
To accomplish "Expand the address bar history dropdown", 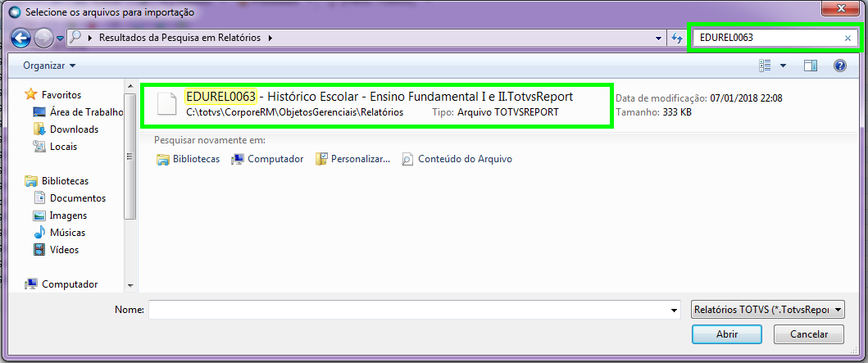I will click(x=658, y=39).
